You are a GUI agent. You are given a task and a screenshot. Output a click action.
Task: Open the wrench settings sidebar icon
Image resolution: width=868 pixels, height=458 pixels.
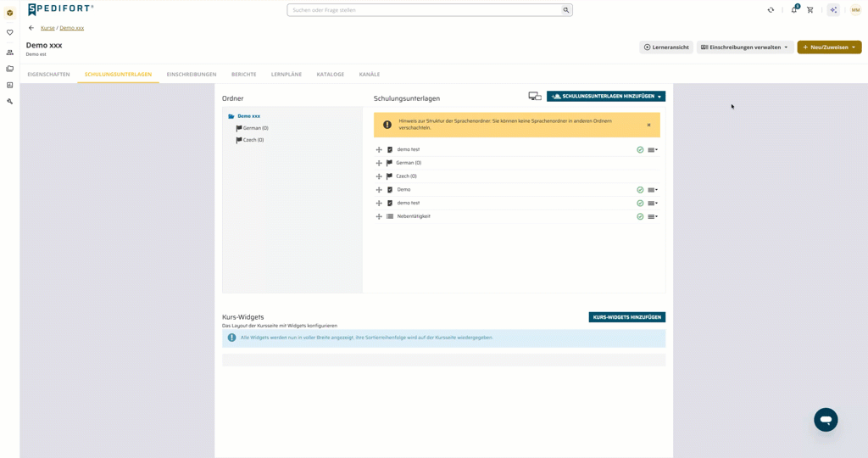[x=10, y=101]
